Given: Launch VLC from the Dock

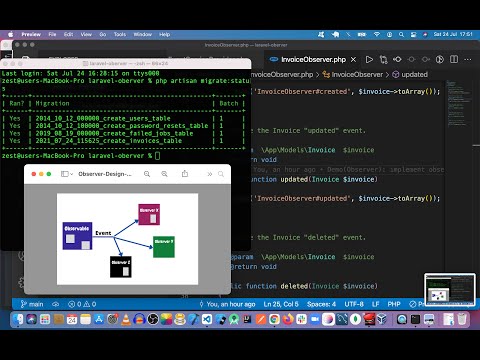Looking at the screenshot, I should [x=126, y=319].
